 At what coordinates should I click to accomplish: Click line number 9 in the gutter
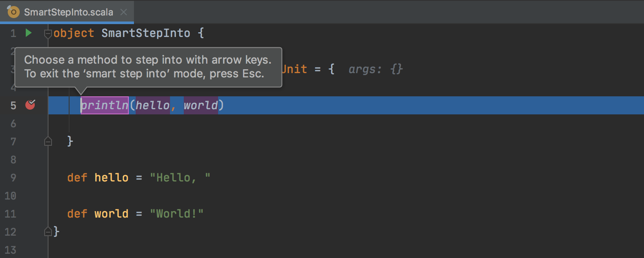(x=12, y=178)
